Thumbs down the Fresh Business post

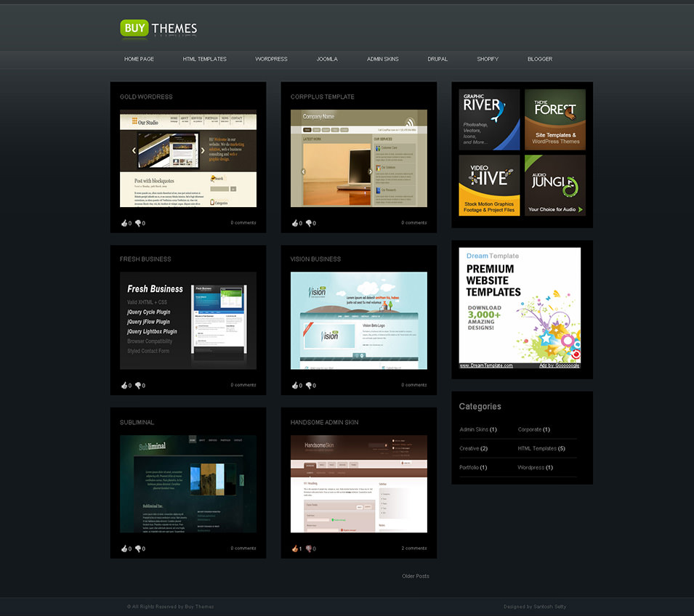140,386
